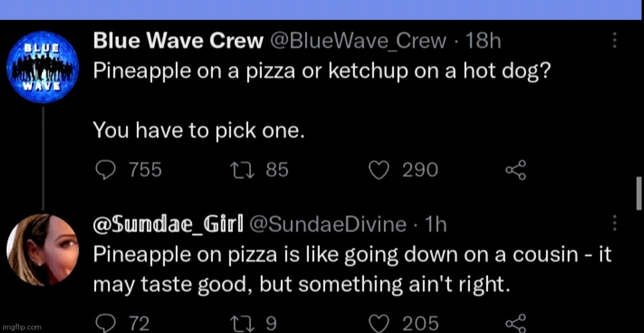Share the Sundae_Girl reply
Screen dimensions: 644x333
[515, 324]
